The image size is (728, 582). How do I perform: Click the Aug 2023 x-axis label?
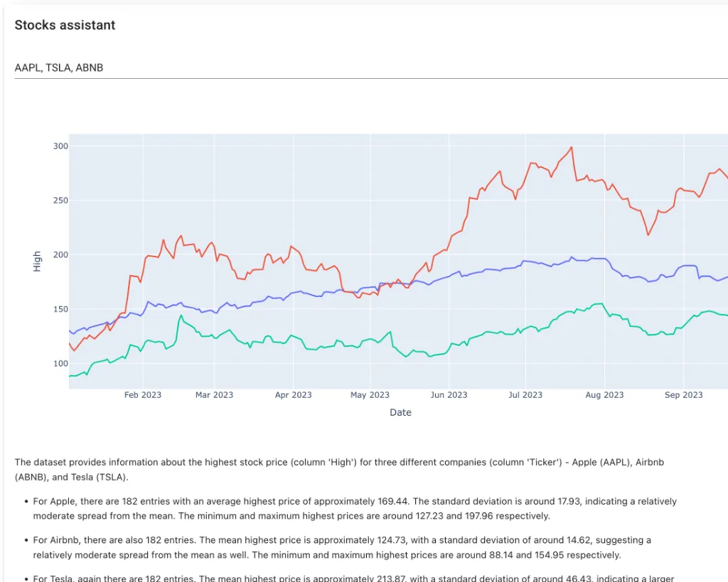604,395
